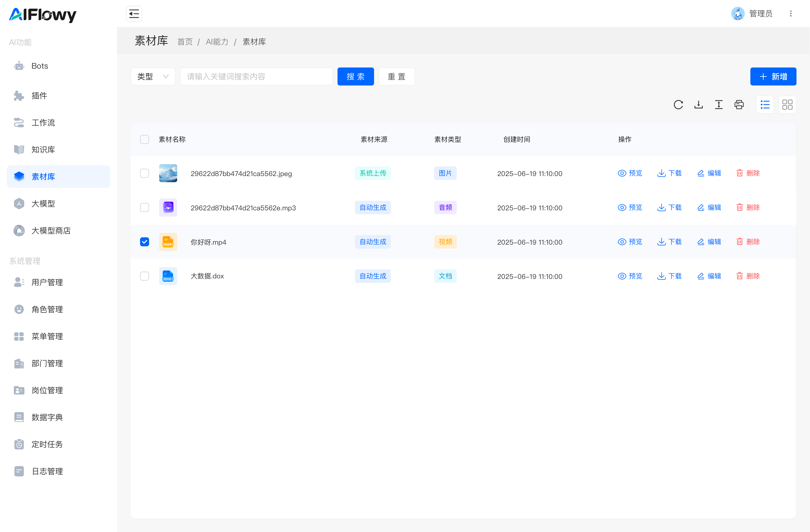Viewport: 810px width, 532px height.
Task: Collapse the sidebar with the collapse icon
Action: tap(134, 13)
